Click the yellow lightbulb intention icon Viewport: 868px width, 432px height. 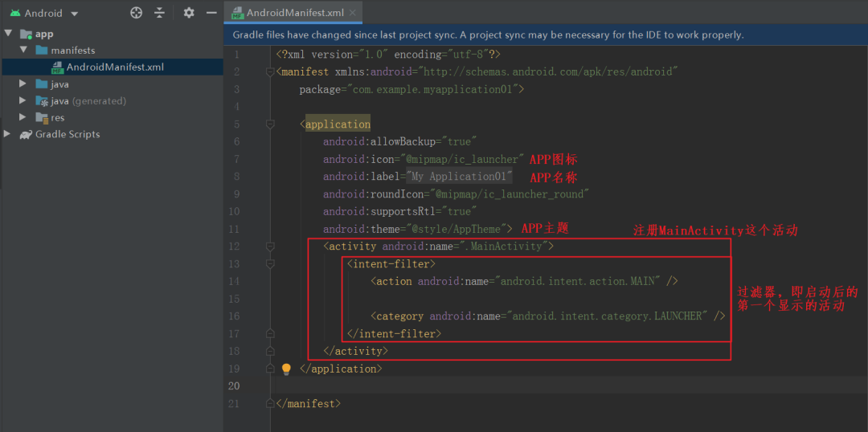pos(286,369)
